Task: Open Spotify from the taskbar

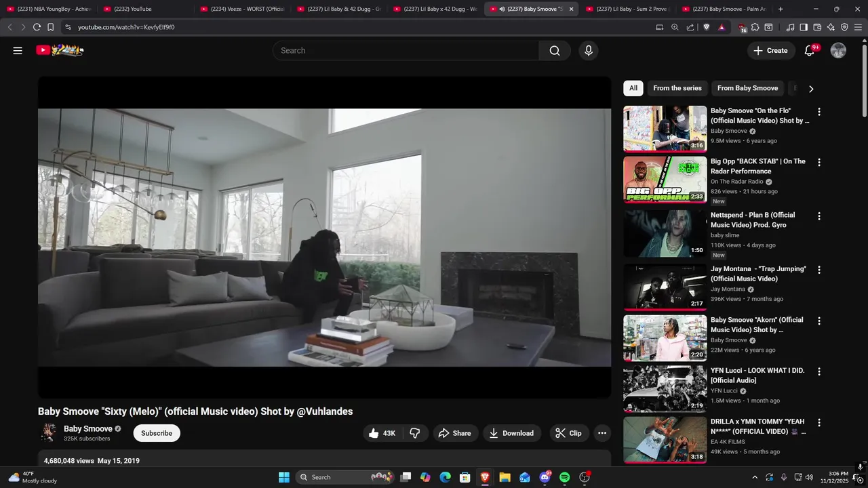Action: pos(565,477)
